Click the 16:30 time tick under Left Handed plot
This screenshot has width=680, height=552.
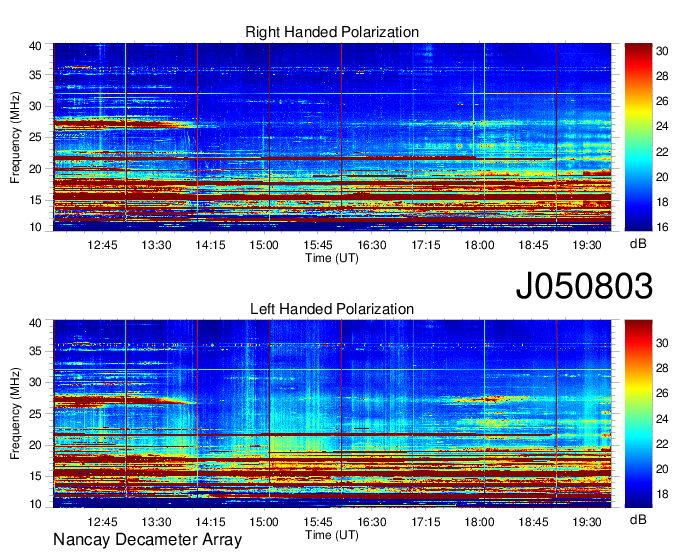(x=372, y=522)
